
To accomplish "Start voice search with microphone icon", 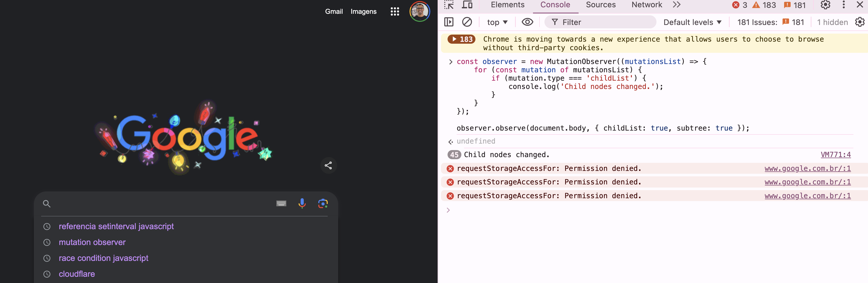I will tap(302, 203).
